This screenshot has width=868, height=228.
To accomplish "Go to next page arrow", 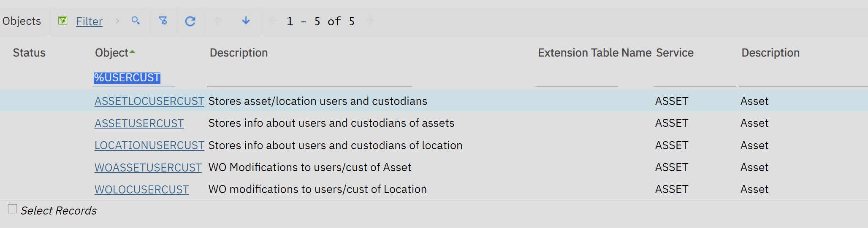I will pos(370,21).
